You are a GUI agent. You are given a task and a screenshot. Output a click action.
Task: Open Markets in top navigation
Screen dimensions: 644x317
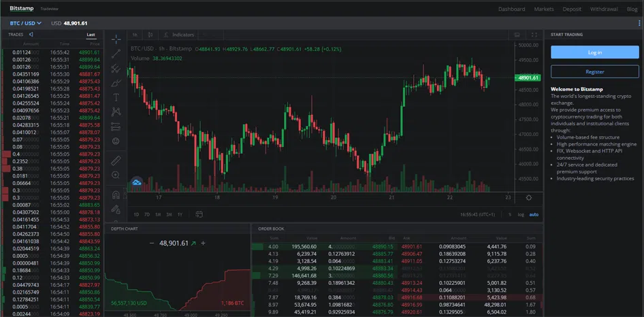[x=544, y=9]
